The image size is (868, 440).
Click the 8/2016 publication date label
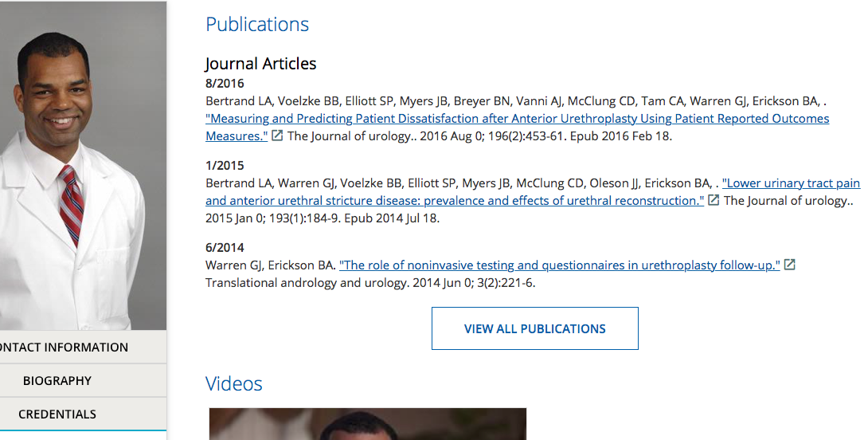coord(225,83)
